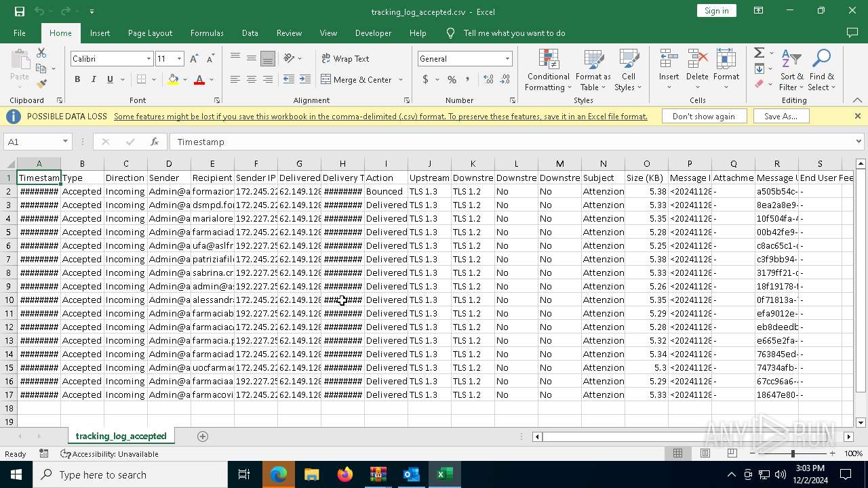Toggle Bold formatting
This screenshot has width=868, height=488.
pos(77,79)
